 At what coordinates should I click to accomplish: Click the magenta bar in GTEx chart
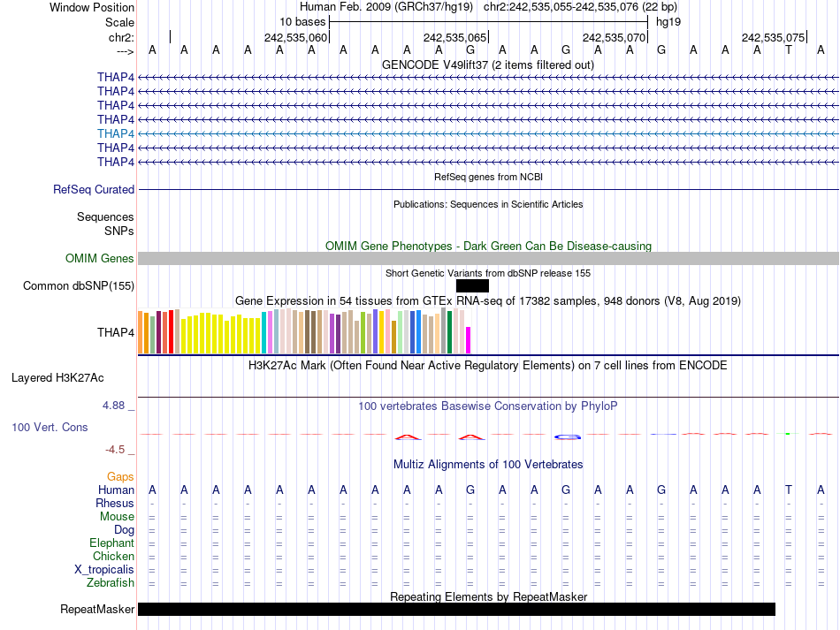[x=469, y=340]
